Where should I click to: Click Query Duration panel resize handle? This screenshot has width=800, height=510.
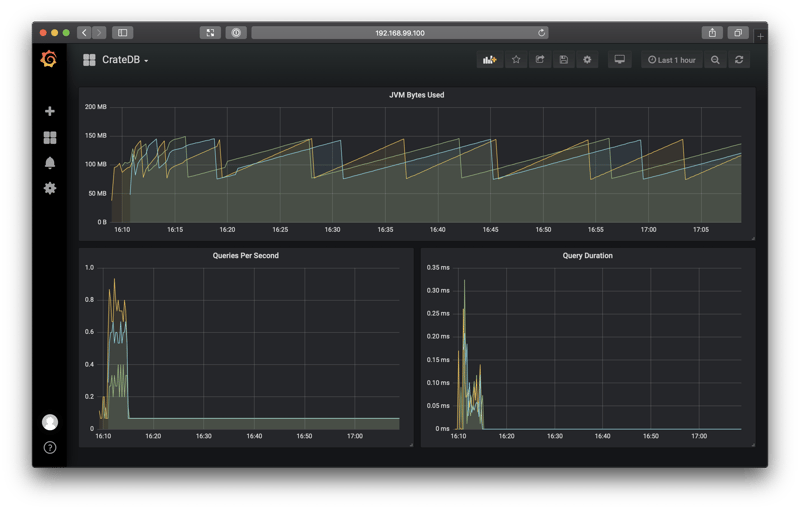753,445
